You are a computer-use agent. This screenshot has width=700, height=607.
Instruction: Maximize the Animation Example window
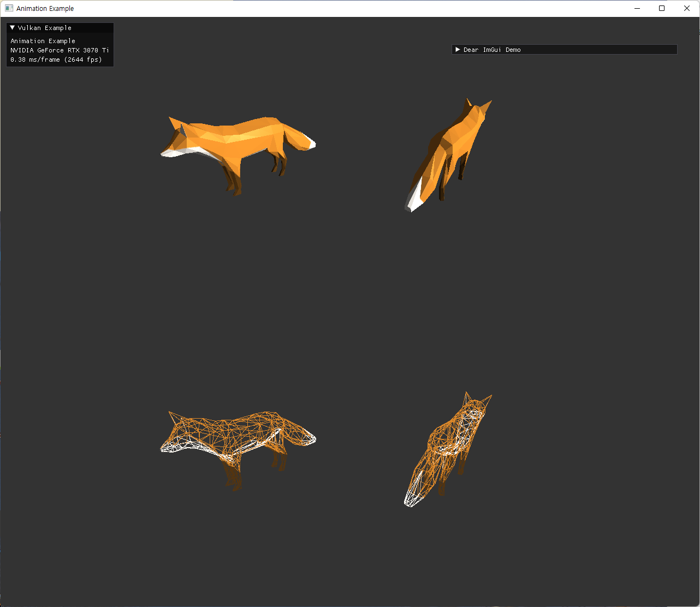pos(662,8)
